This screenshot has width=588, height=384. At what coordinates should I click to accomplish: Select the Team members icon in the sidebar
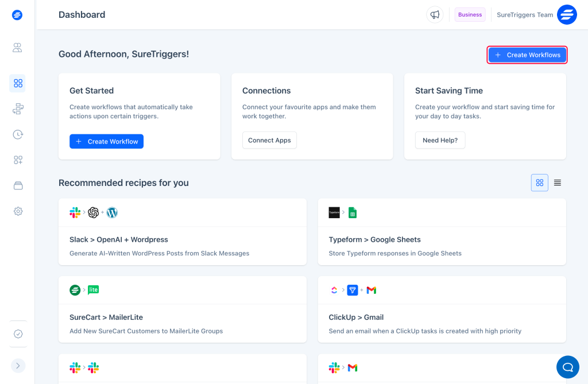tap(17, 48)
